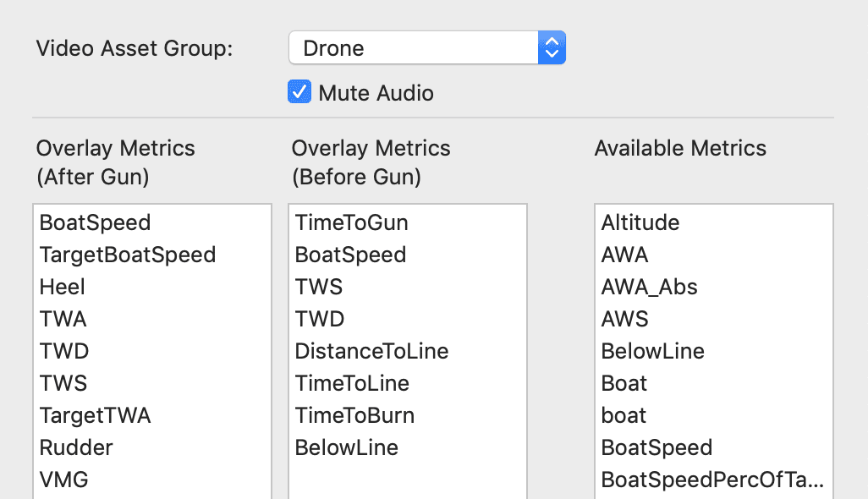Screen dimensions: 868x499
Task: Select lowercase boat in Available Metrics
Action: [x=714, y=415]
